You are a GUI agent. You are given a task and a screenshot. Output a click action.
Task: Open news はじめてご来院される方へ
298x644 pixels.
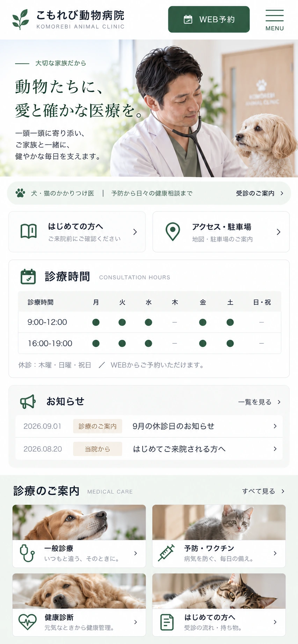pos(179,449)
